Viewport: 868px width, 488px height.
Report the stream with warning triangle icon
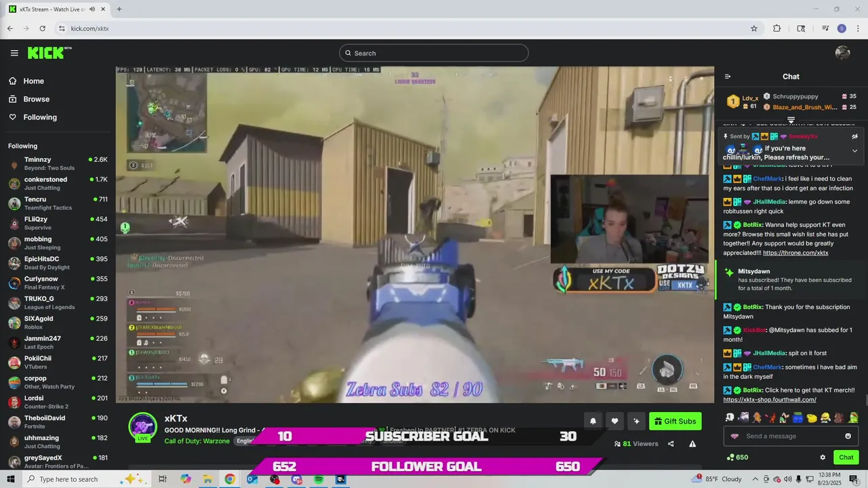point(692,444)
